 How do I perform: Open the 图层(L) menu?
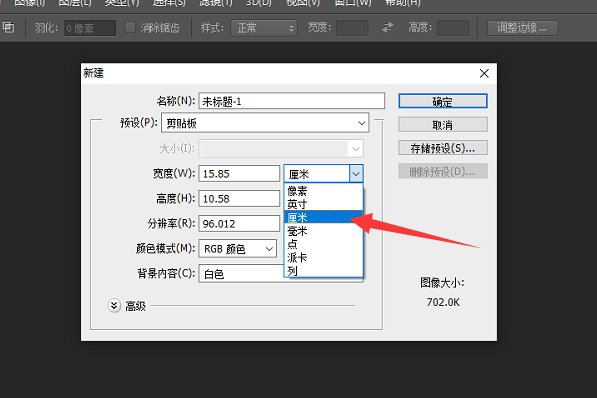[x=75, y=3]
